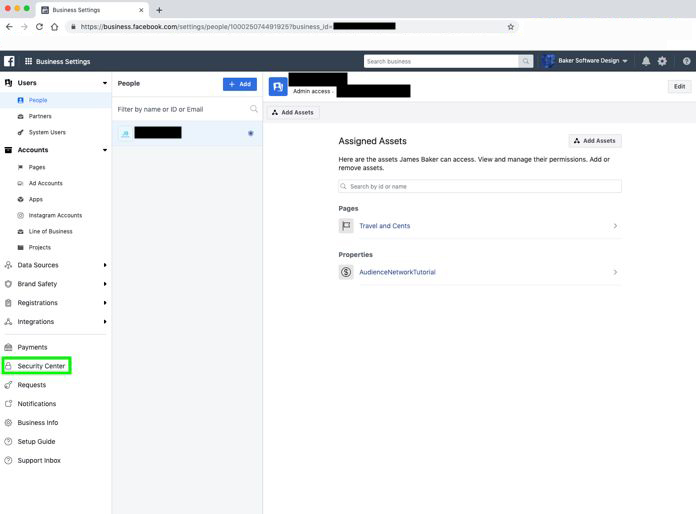Open Ad Accounts item
The image size is (696, 514).
click(45, 183)
